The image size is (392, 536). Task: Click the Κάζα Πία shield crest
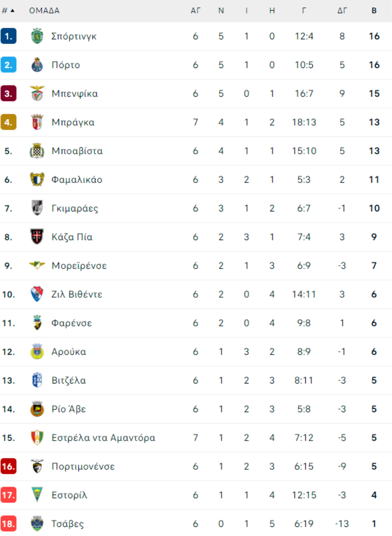tap(37, 237)
